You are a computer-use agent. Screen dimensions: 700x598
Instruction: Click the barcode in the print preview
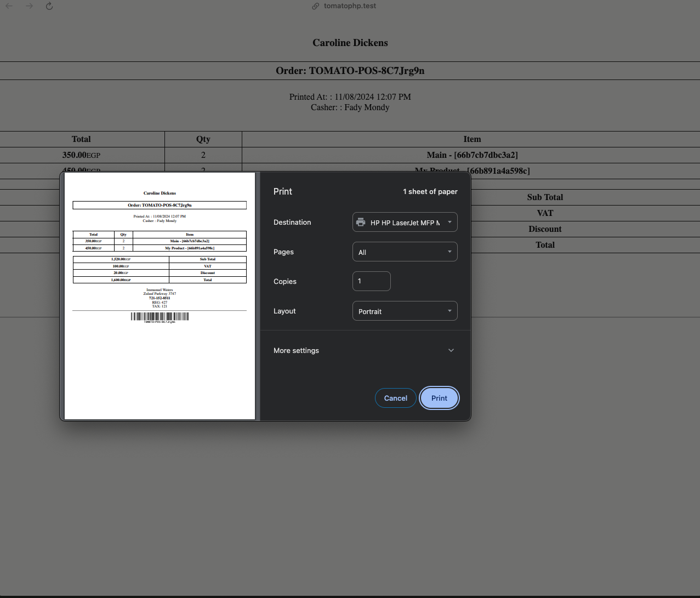tap(160, 316)
